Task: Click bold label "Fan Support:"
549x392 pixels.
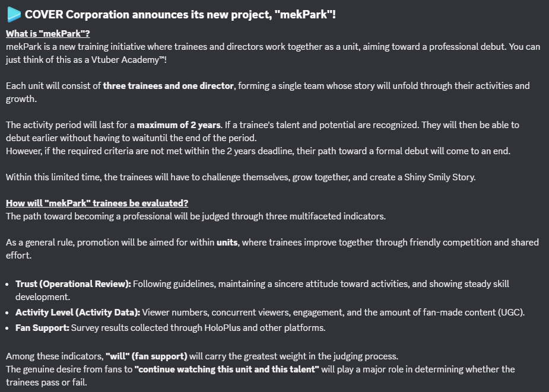Action: tap(42, 328)
